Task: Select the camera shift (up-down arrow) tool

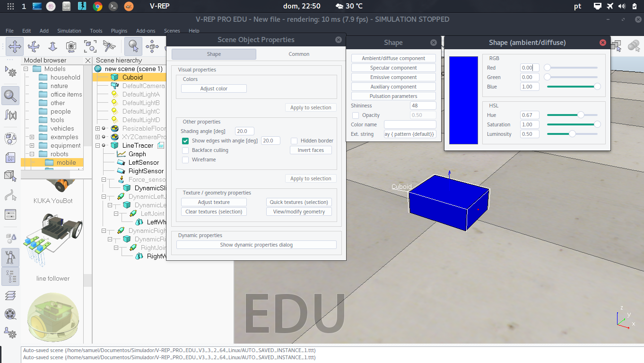Action: 52,46
